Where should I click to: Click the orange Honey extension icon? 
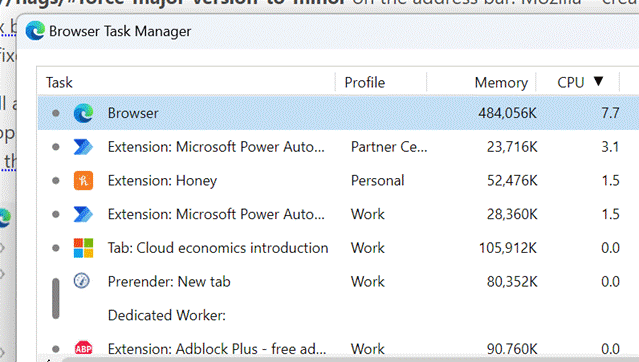(84, 181)
